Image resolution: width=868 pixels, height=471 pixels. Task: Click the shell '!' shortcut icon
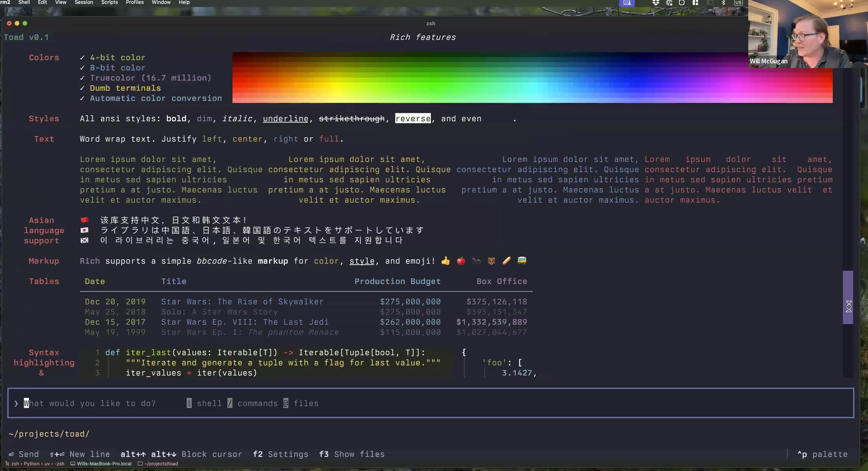click(x=189, y=403)
